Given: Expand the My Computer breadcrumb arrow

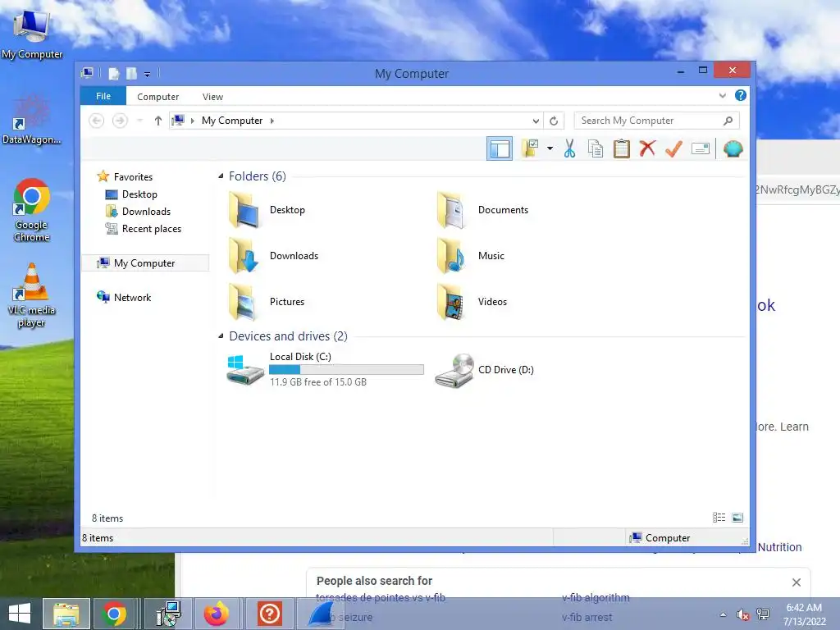Looking at the screenshot, I should pyautogui.click(x=272, y=121).
